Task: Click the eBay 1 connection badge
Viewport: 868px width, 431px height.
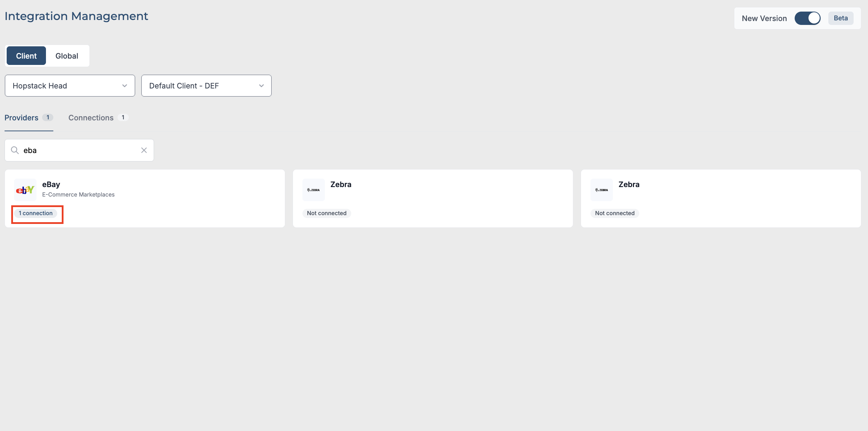Action: click(x=36, y=213)
